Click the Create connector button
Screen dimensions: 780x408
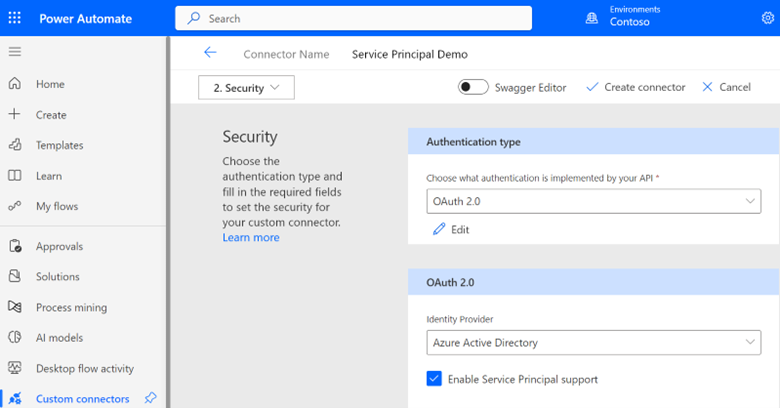(636, 87)
